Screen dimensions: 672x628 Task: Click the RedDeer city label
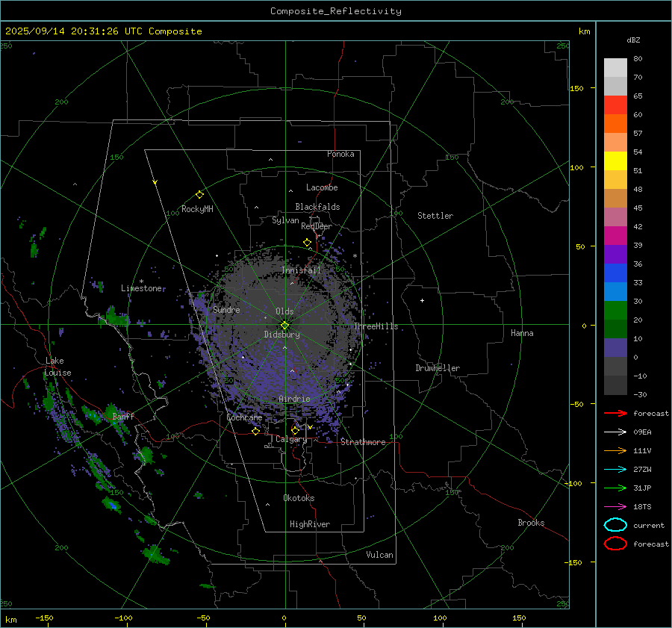[x=317, y=226]
